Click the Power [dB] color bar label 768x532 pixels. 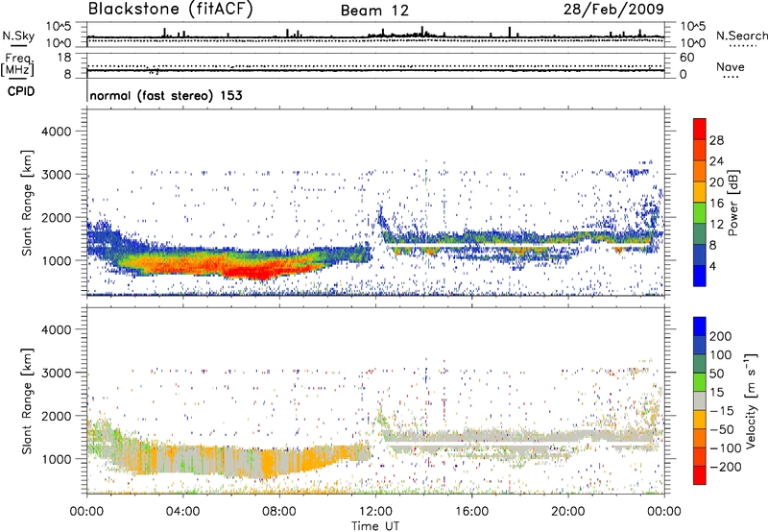point(732,203)
